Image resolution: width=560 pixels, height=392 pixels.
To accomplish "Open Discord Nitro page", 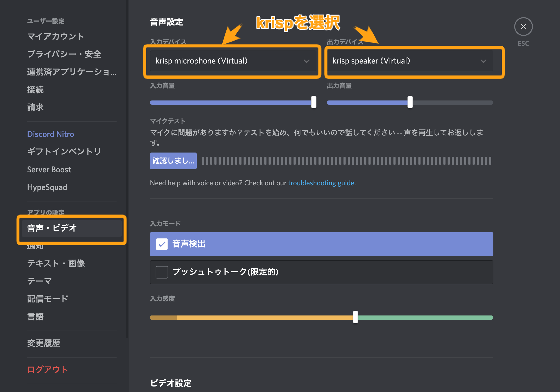I will pyautogui.click(x=51, y=134).
